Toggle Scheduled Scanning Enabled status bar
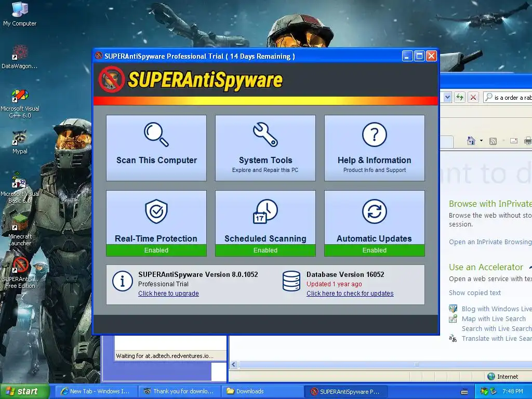The image size is (532, 399). 265,250
